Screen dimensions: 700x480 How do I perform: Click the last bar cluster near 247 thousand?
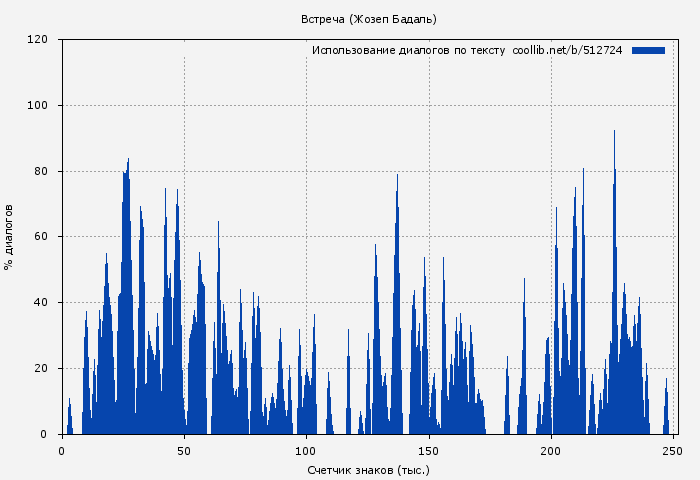[x=666, y=410]
